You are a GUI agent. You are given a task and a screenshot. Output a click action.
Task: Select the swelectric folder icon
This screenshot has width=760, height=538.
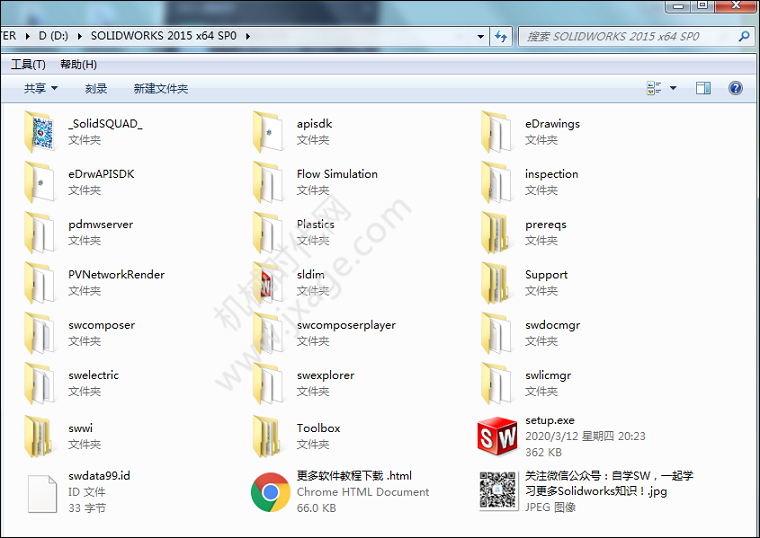click(39, 383)
